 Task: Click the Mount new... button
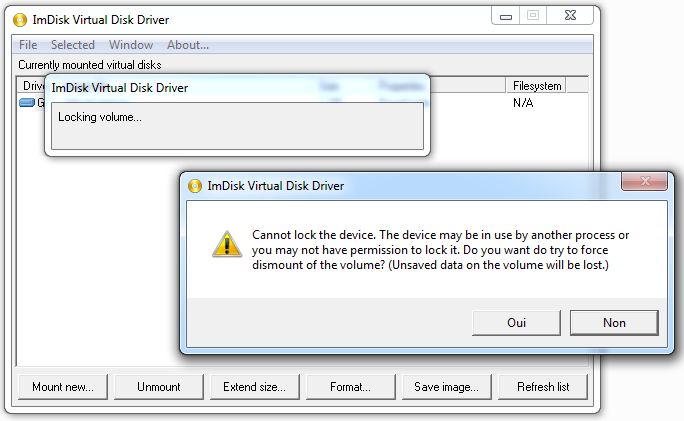(x=63, y=387)
